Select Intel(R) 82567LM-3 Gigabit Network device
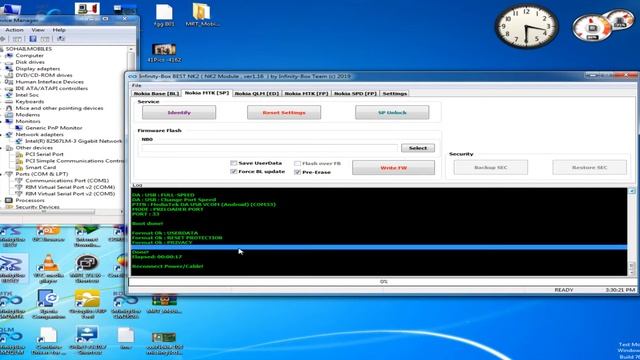The image size is (640, 360). pyautogui.click(x=73, y=141)
